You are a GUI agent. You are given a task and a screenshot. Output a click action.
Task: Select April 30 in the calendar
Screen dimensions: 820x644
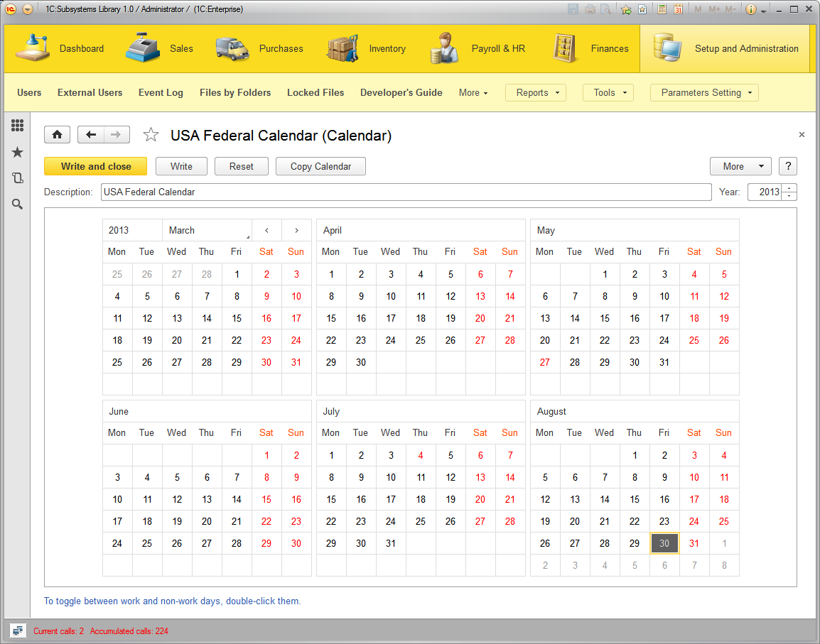tap(361, 362)
